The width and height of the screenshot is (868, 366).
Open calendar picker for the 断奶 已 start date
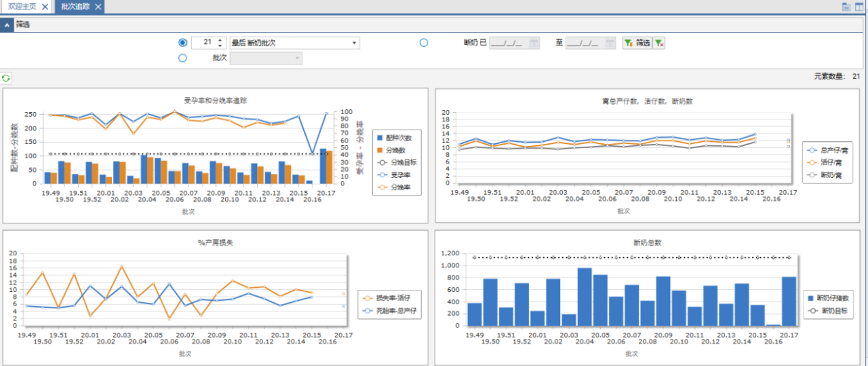[534, 43]
